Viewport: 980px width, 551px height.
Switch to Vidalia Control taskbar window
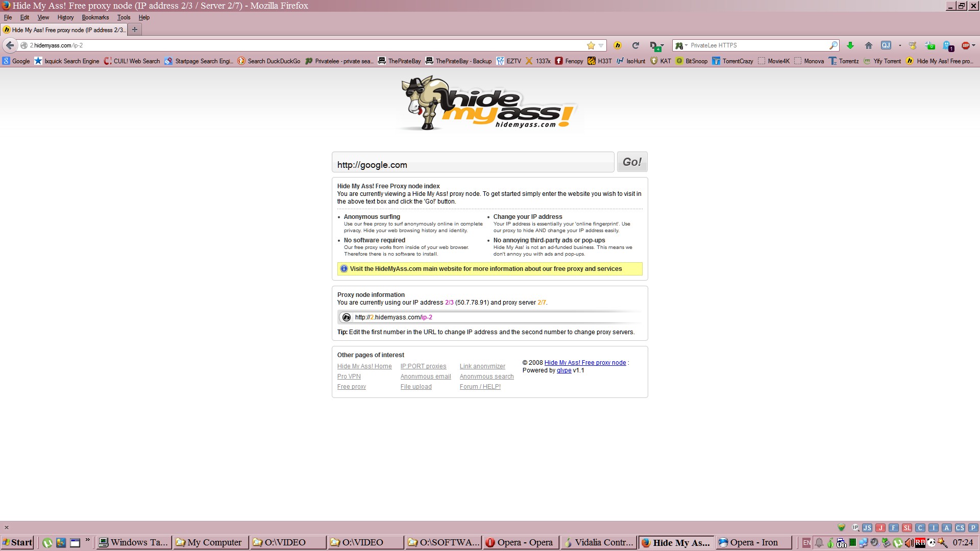(x=598, y=542)
